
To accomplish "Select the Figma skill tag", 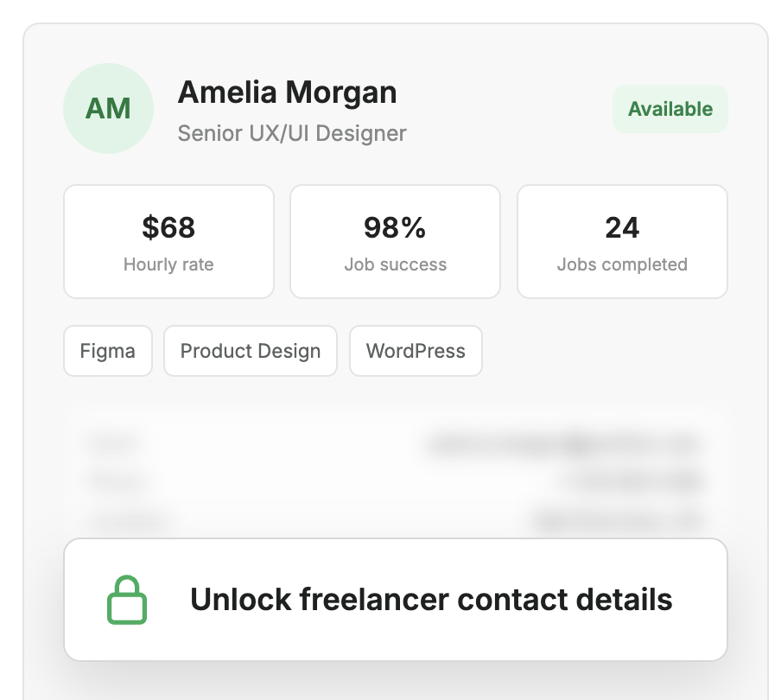I will pos(108,351).
